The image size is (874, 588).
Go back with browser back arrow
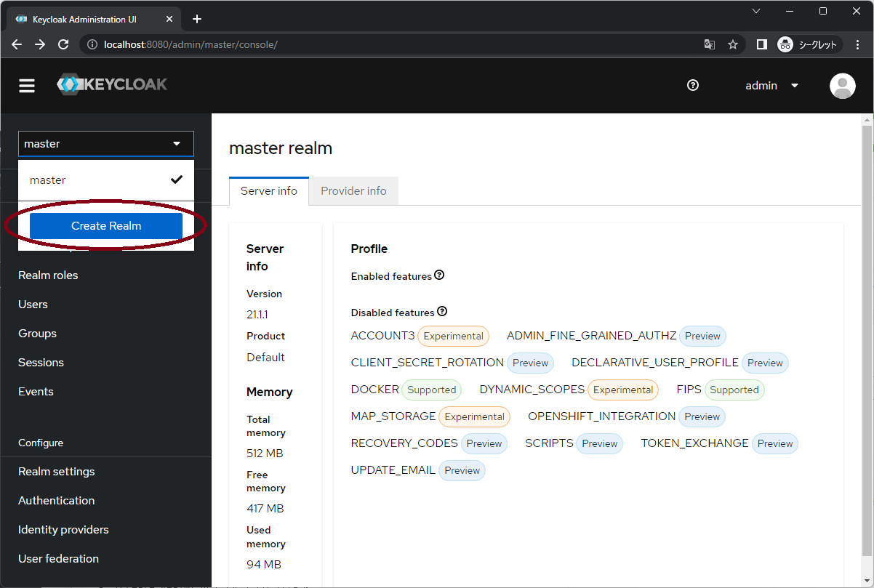click(17, 44)
